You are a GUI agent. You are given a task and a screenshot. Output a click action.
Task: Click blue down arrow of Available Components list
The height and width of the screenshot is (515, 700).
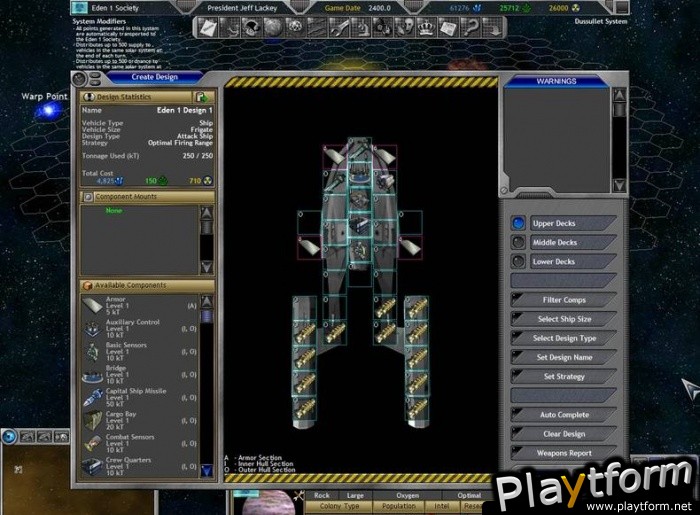tap(206, 470)
